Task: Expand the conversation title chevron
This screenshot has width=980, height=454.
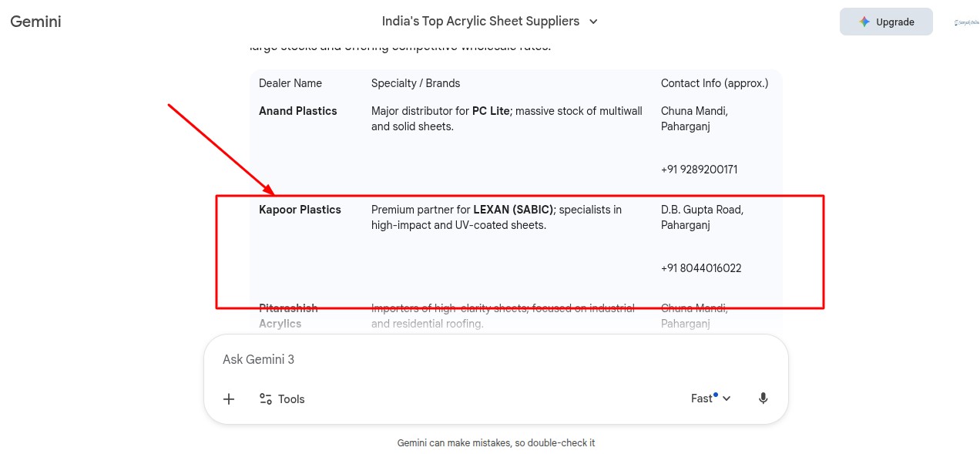Action: pyautogui.click(x=593, y=22)
